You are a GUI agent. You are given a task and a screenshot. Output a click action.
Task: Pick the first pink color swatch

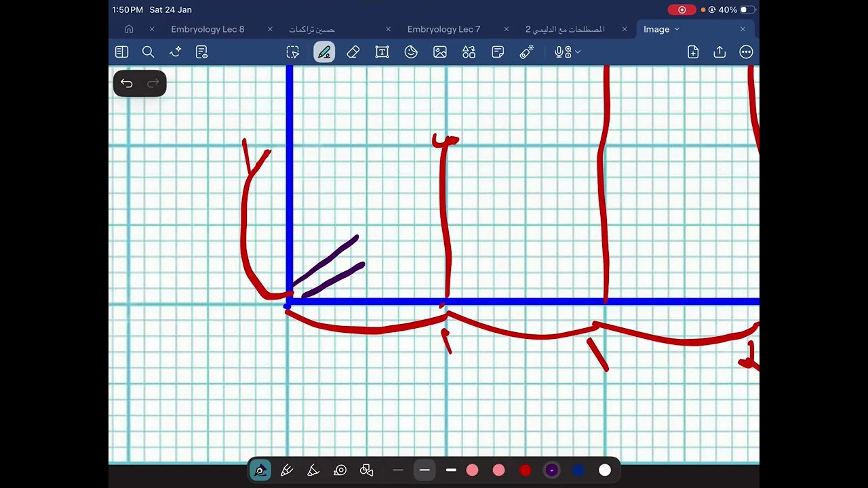[472, 470]
